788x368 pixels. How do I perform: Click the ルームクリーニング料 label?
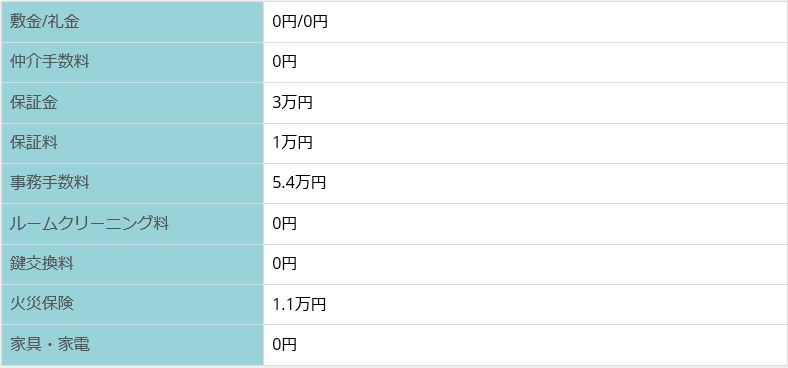(x=89, y=224)
